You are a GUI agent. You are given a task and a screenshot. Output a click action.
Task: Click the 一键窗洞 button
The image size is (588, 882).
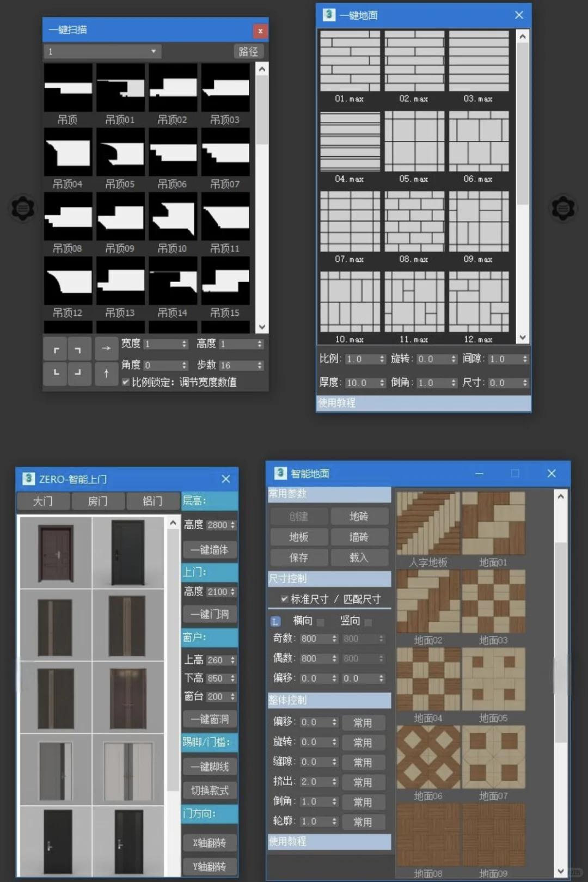point(210,719)
